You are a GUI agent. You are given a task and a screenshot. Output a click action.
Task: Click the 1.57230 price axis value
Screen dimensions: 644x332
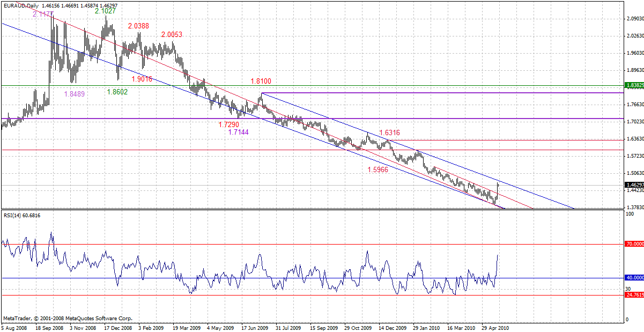click(x=635, y=156)
